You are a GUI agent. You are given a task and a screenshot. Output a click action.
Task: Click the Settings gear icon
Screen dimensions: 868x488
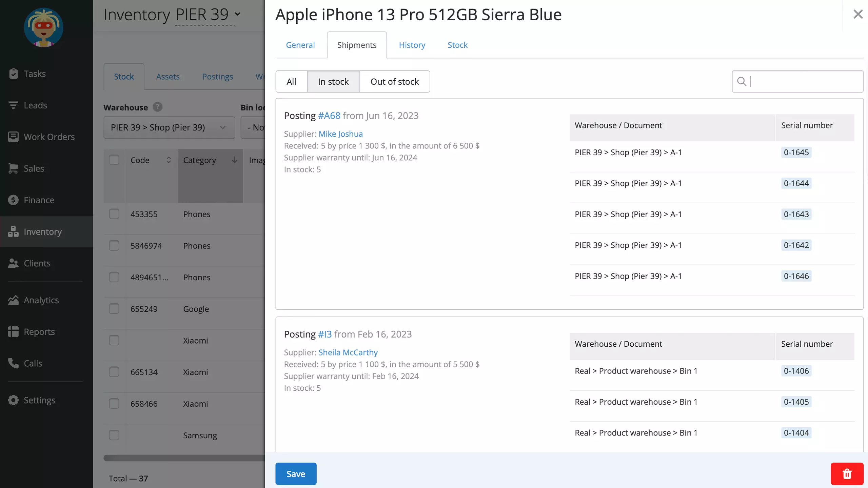pyautogui.click(x=13, y=400)
